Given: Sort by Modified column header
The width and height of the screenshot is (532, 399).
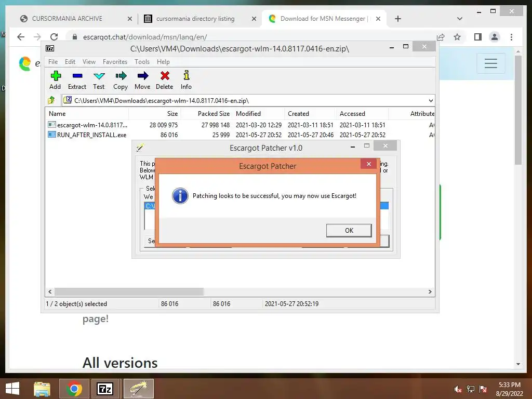Looking at the screenshot, I should (x=258, y=114).
